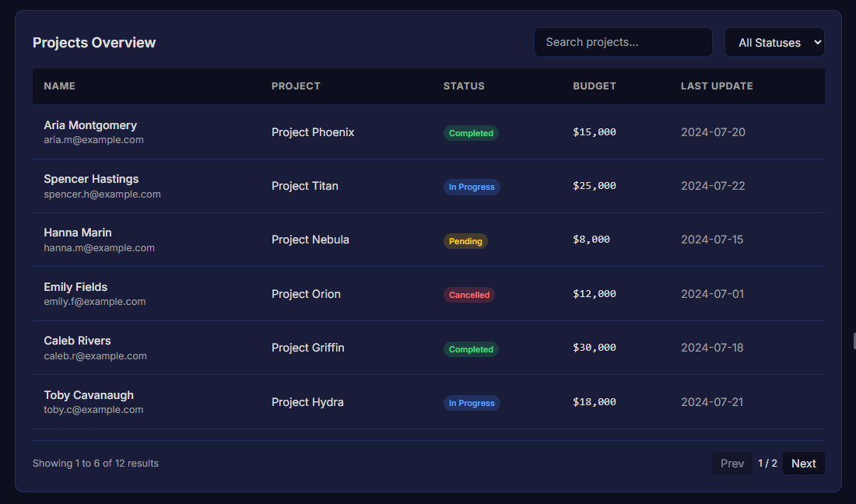Click the Pending status badge
856x504 pixels.
[465, 241]
